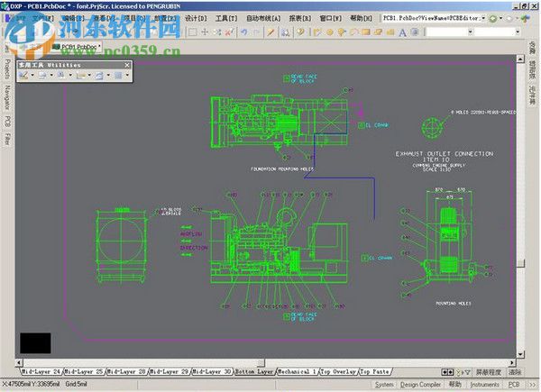Open the grid dropdown arrow in Utilities
Image resolution: width=541 pixels, height=392 pixels.
point(125,76)
